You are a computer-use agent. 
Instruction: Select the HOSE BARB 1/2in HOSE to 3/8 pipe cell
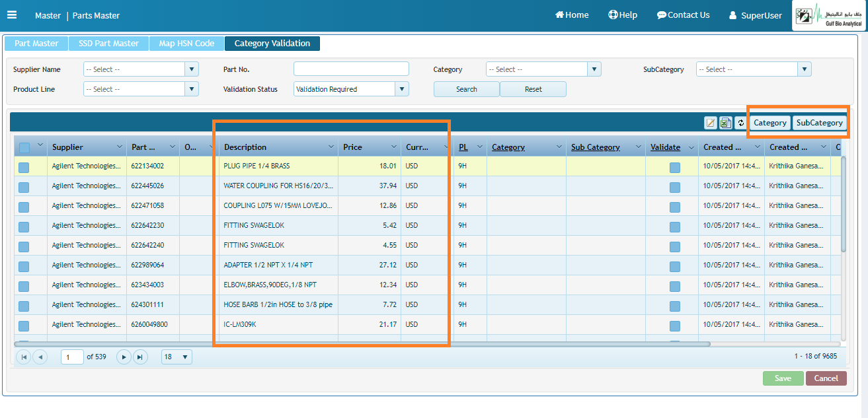(278, 304)
